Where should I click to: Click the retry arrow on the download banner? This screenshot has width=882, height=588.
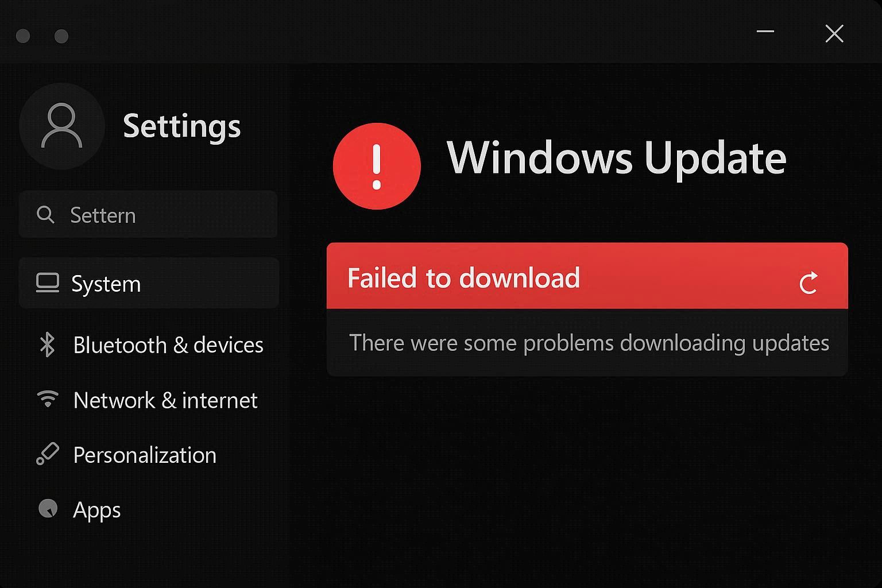point(808,282)
